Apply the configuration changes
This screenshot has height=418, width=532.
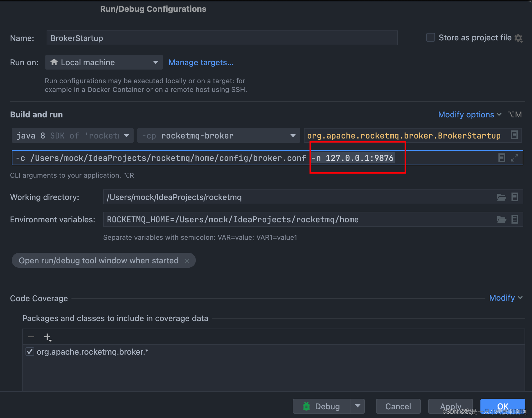coord(450,406)
